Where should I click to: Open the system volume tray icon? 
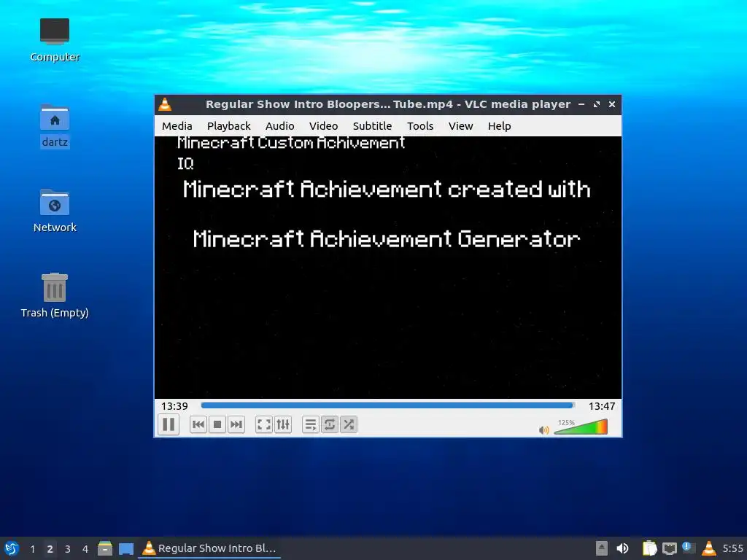click(622, 548)
